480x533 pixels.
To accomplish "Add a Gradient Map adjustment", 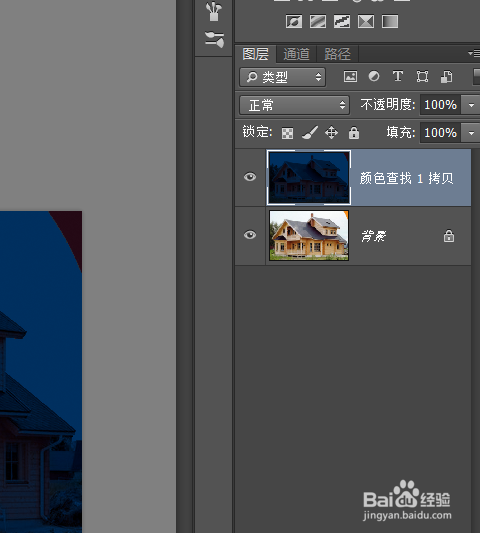I will (x=390, y=21).
